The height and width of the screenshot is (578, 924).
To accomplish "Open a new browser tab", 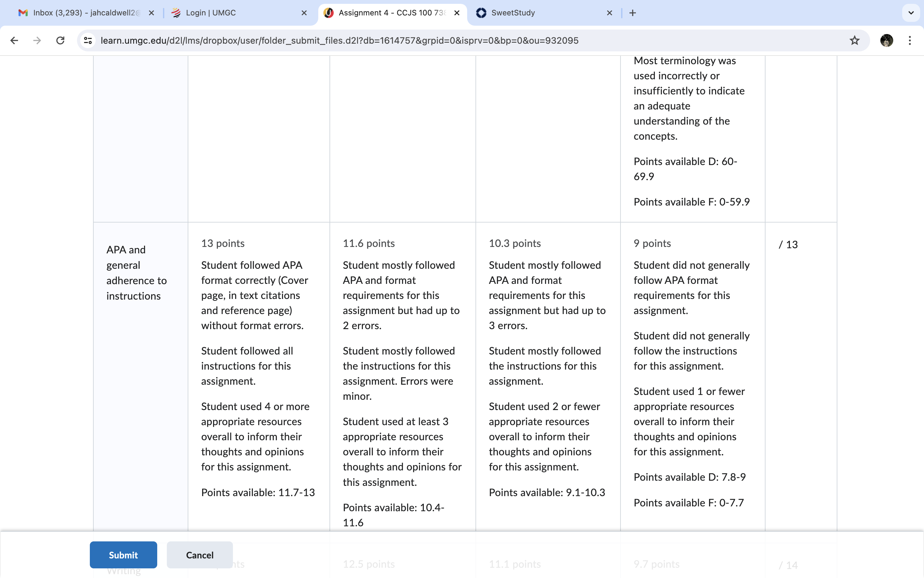I will coord(633,13).
